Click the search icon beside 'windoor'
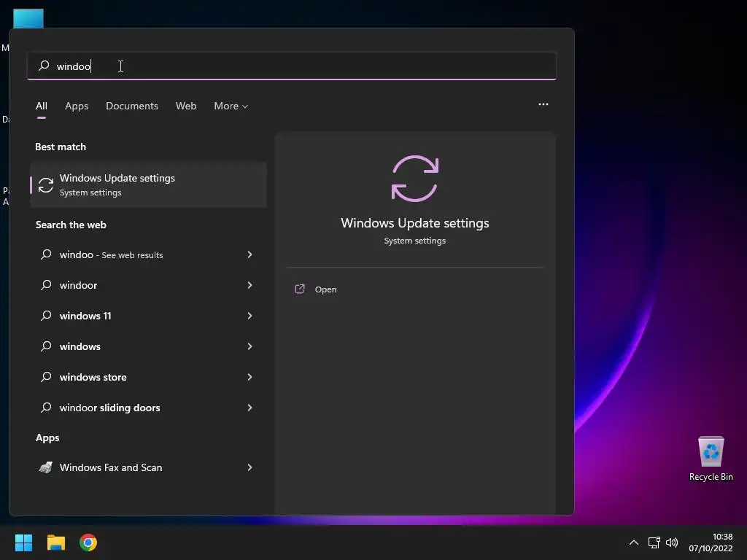Viewport: 747px width, 560px height. click(46, 285)
